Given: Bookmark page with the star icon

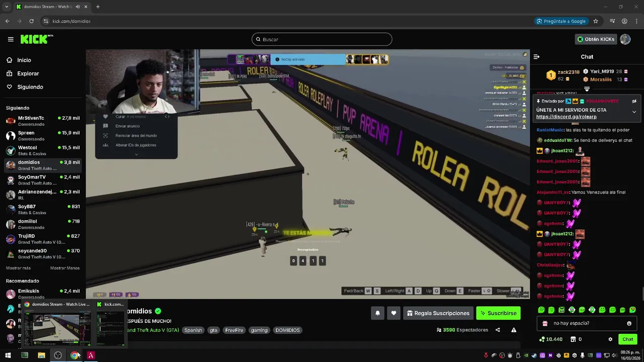Looking at the screenshot, I should (596, 21).
